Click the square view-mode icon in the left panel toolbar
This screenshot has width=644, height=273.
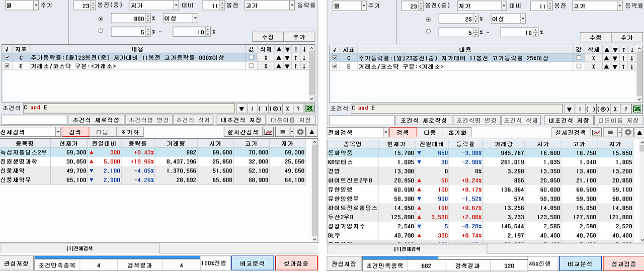tap(283, 132)
